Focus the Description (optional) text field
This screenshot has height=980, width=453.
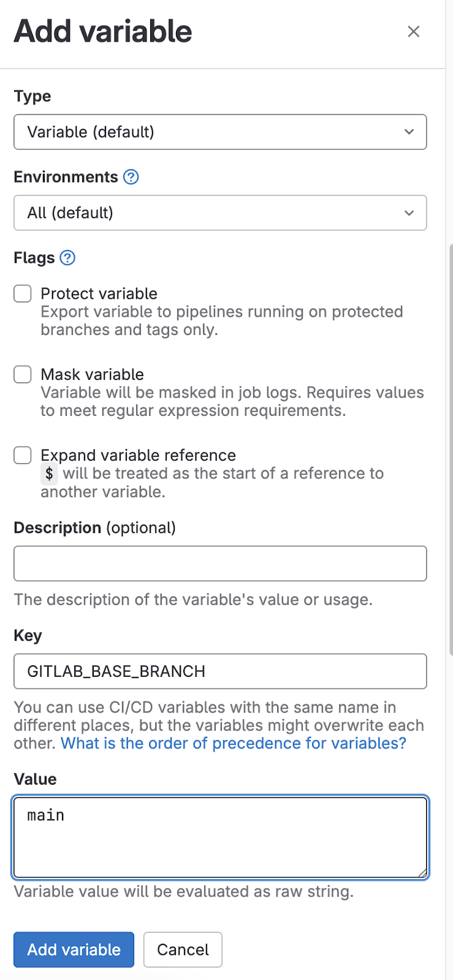point(219,563)
